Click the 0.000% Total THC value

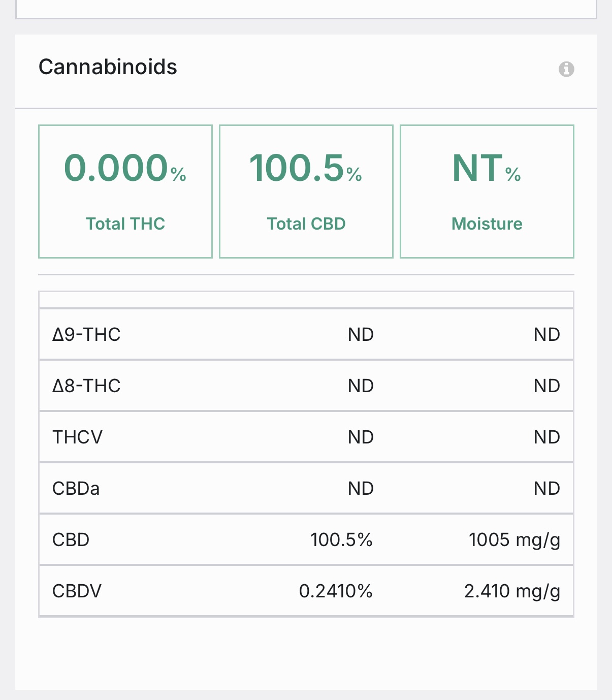(x=125, y=168)
